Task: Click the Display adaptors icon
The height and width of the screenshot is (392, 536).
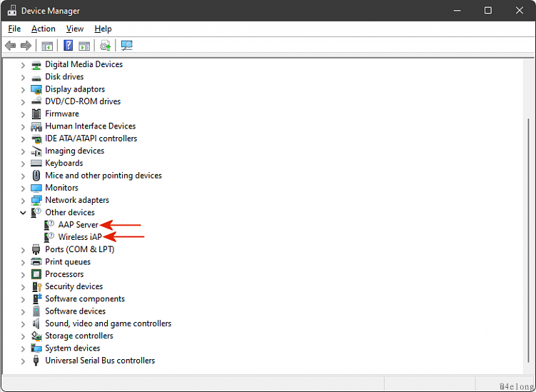Action: coord(36,90)
